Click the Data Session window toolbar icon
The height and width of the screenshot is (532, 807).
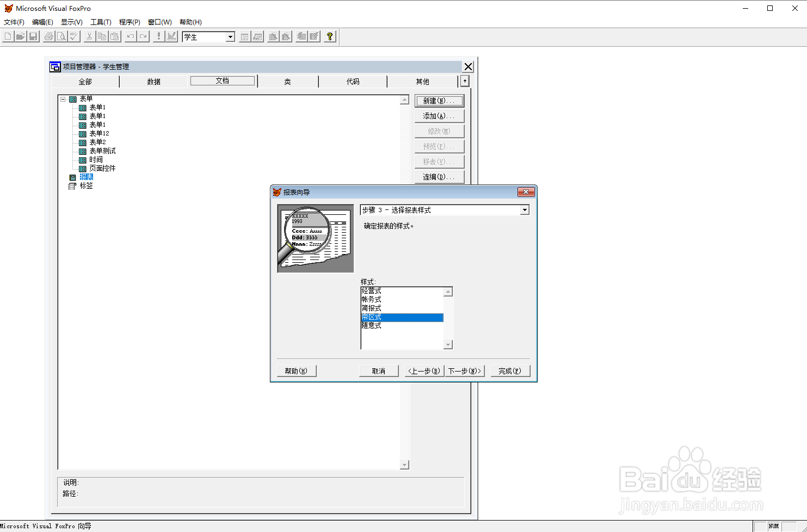pyautogui.click(x=258, y=36)
